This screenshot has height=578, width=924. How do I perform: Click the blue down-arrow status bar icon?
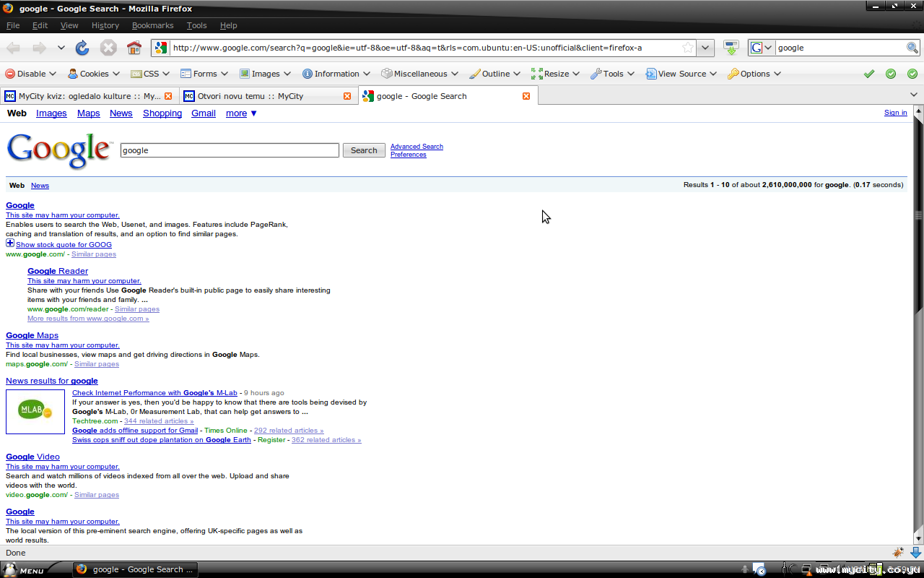click(915, 553)
